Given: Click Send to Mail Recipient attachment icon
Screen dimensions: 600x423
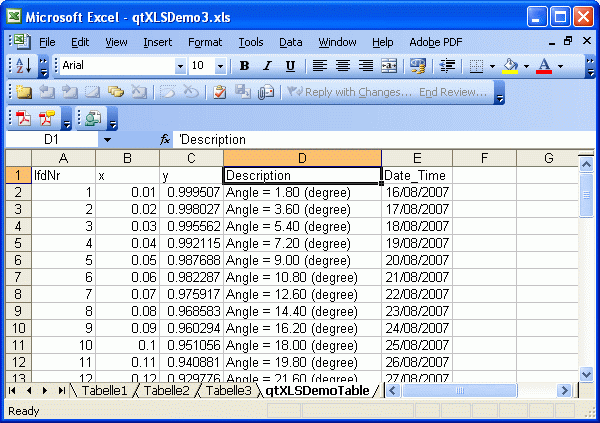Looking at the screenshot, I should [266, 92].
